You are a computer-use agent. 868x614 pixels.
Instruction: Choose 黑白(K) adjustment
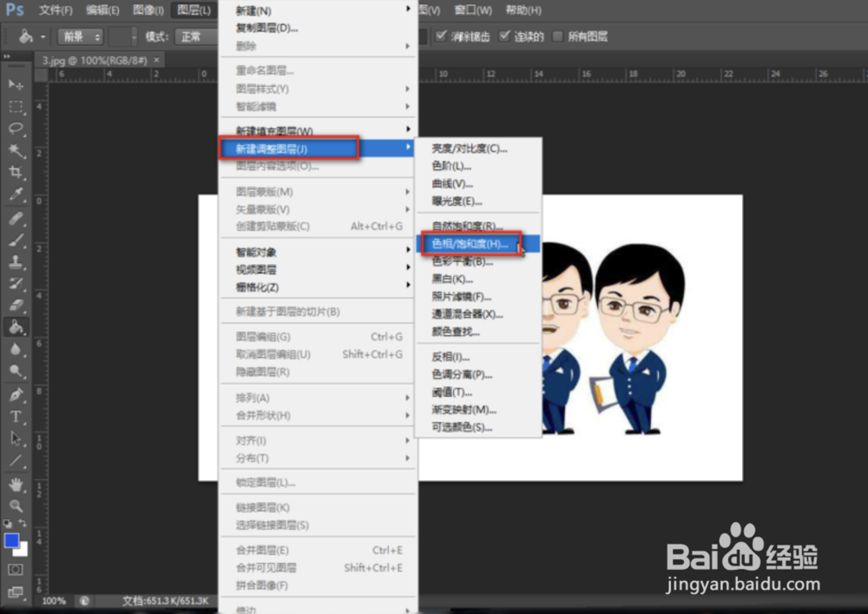(477, 279)
